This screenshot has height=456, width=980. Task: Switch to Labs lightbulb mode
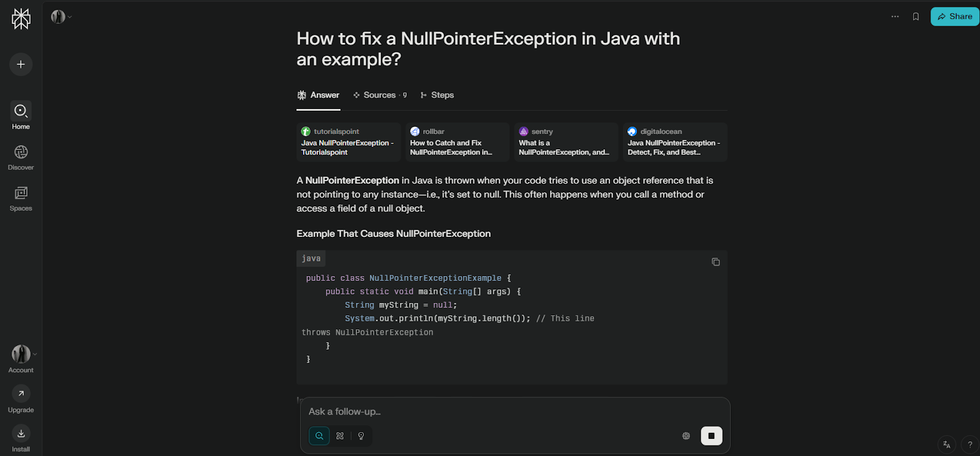point(361,436)
